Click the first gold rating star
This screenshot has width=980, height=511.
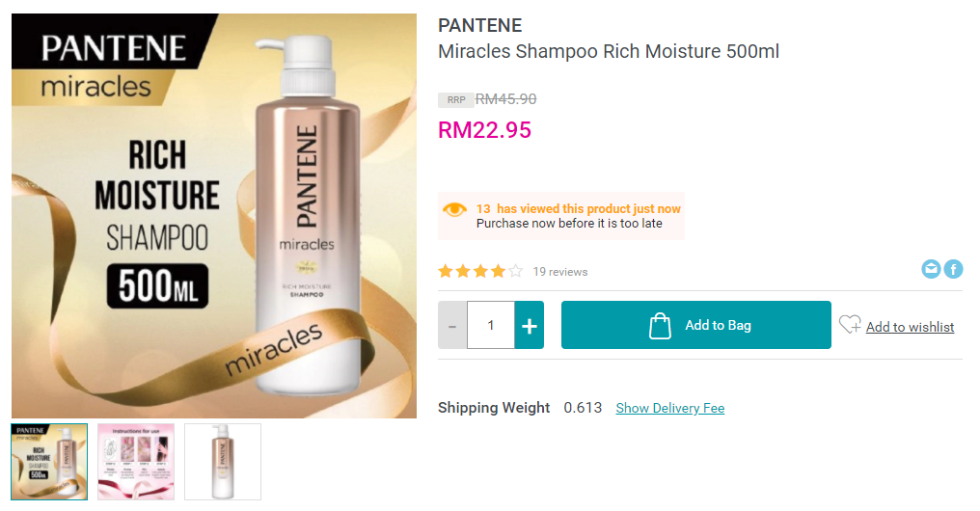coord(446,271)
